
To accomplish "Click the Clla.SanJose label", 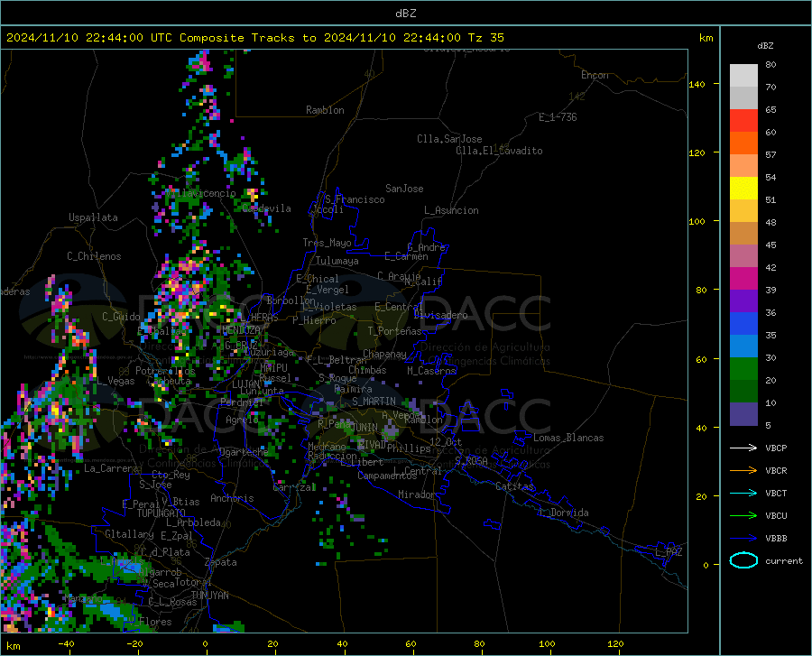I will coord(449,139).
